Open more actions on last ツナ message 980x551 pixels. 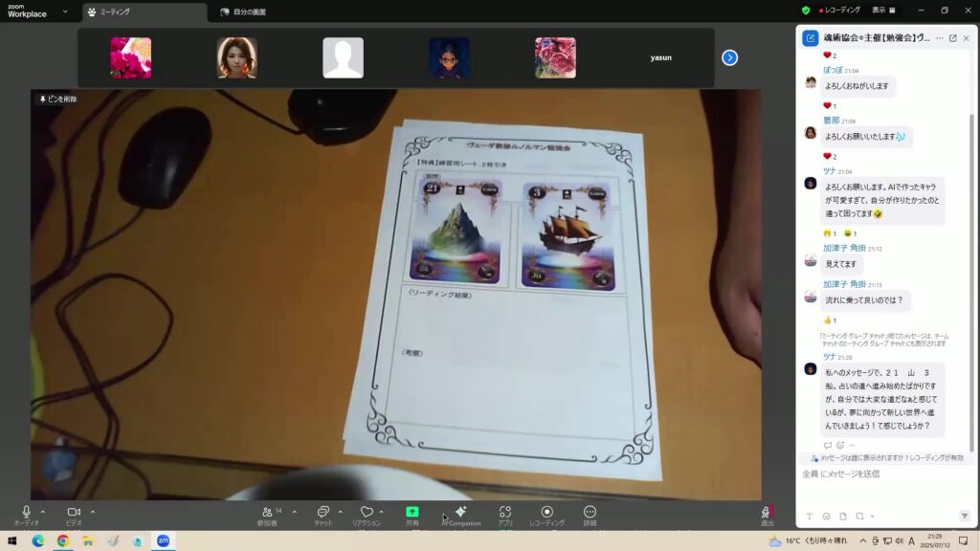tap(853, 446)
